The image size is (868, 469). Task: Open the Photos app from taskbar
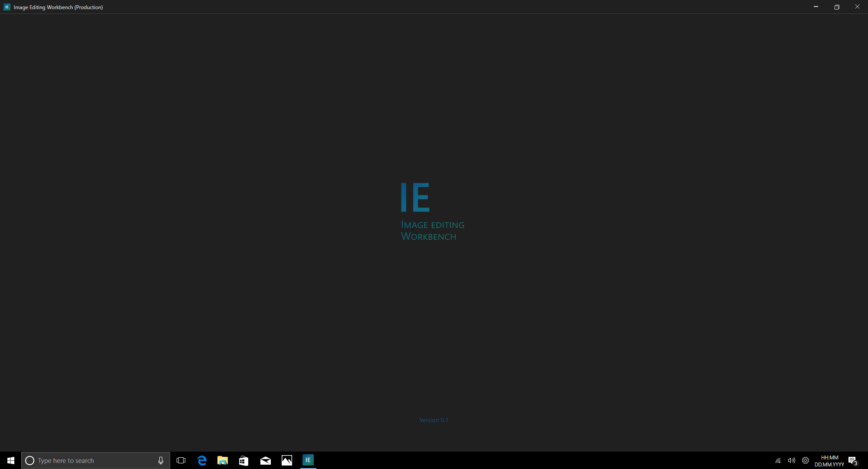click(286, 460)
